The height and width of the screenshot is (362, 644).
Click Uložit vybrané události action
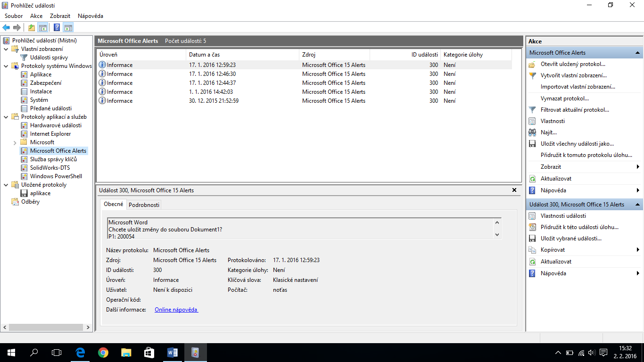tap(570, 239)
